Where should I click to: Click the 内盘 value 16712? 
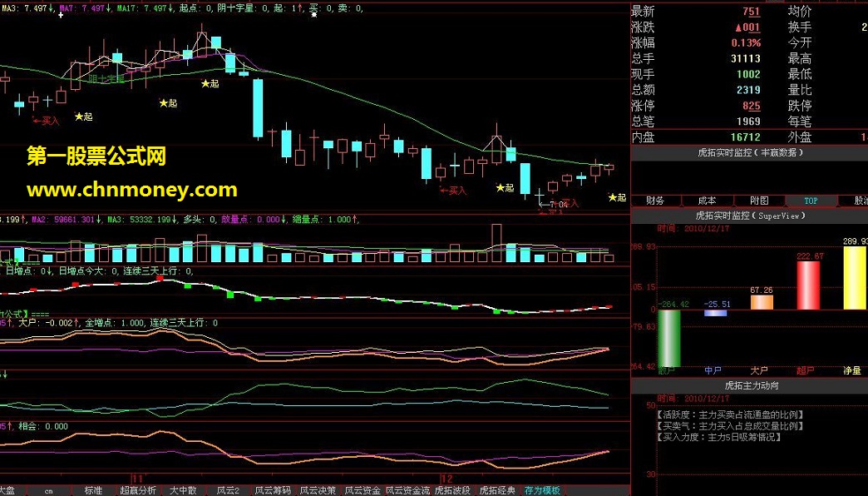point(745,136)
